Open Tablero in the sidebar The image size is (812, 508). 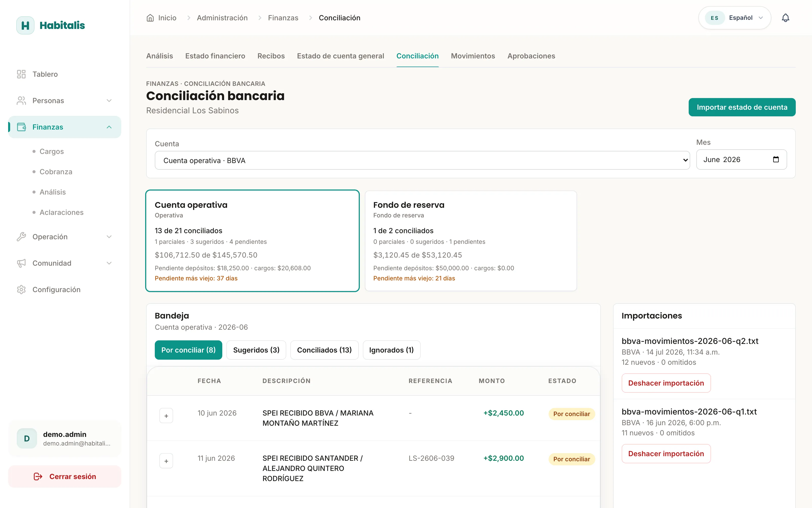(x=65, y=74)
